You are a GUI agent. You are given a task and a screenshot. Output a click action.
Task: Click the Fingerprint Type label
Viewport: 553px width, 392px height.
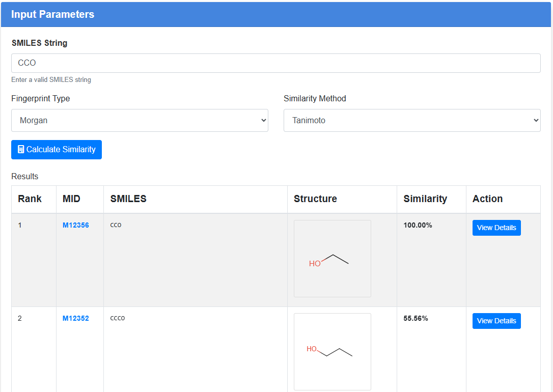tap(41, 99)
